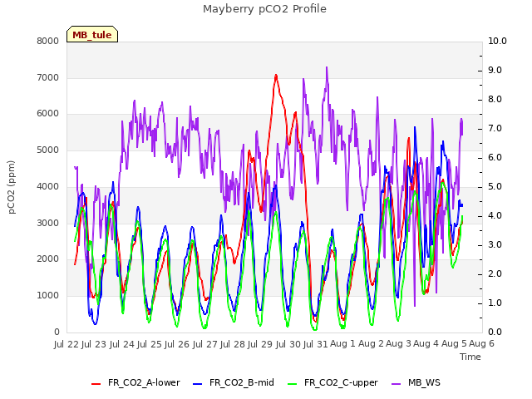532x399 pixels.
Task: Click the 9.0 right axis value
Action: pyautogui.click(x=495, y=70)
